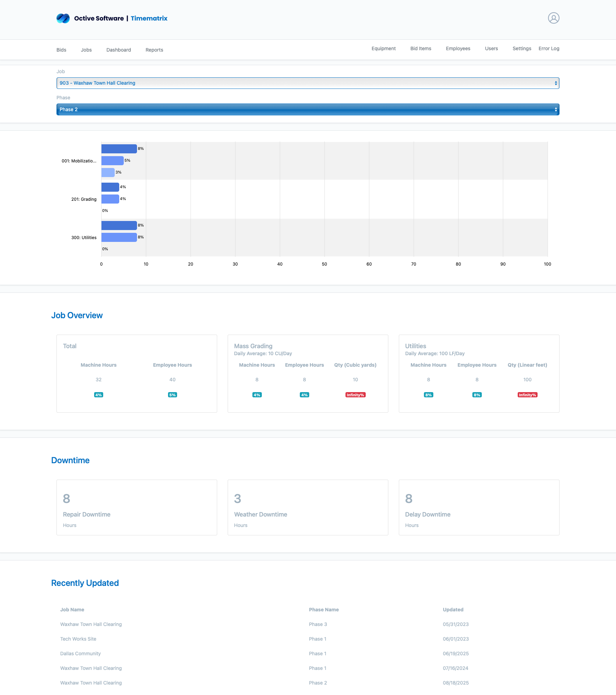Go to Bid Items
The height and width of the screenshot is (695, 616).
click(420, 49)
